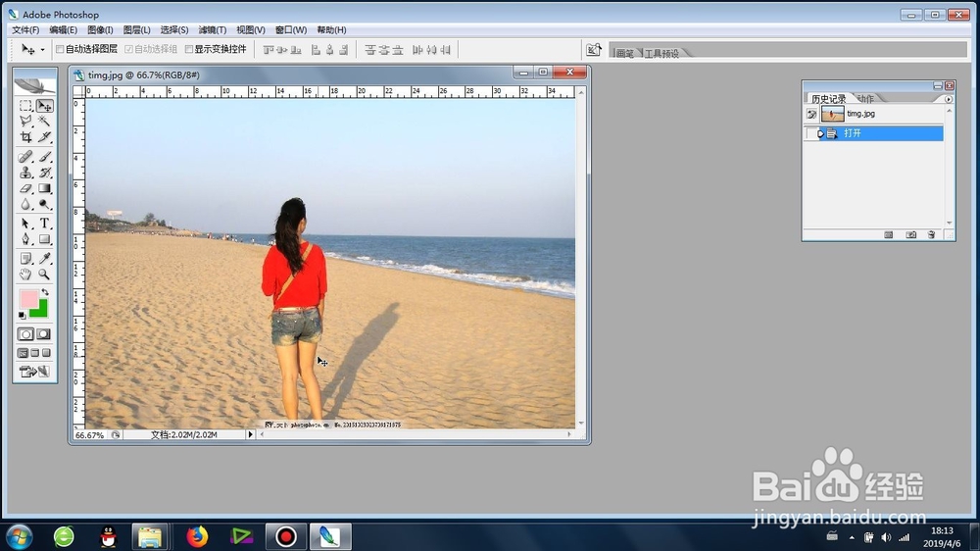Show hidden system tray icons arrow
Screen dimensions: 980x551
852,537
